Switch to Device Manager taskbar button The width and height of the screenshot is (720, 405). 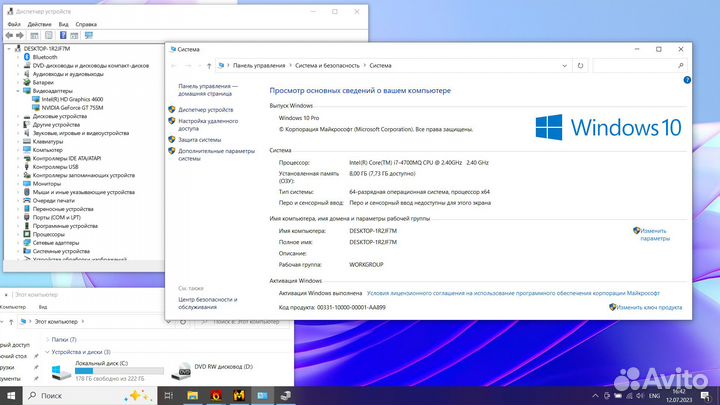285,395
